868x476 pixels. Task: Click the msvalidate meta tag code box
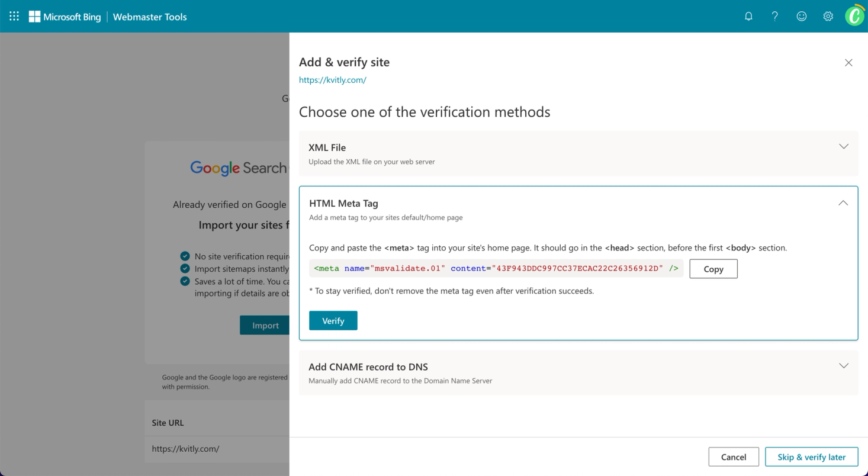496,269
